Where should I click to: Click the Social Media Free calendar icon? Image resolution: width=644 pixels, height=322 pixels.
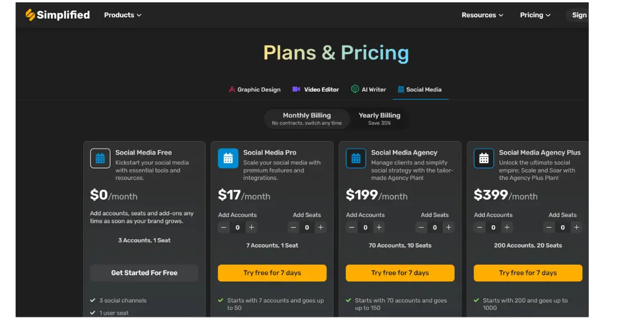(x=100, y=158)
